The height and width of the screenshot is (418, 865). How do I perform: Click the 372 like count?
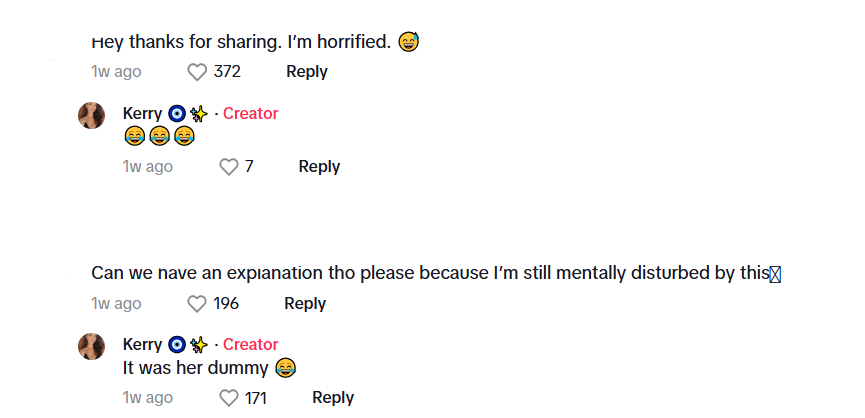pos(227,72)
